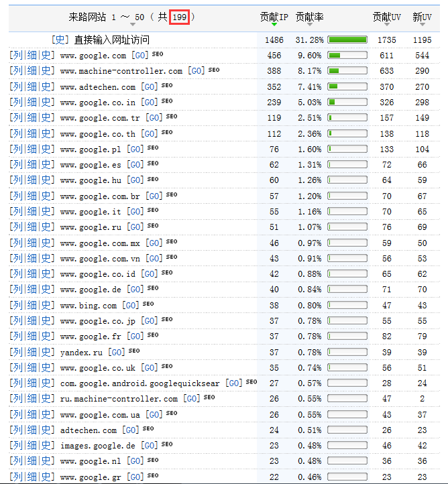Open SEO icon for www.google.it
The height and width of the screenshot is (484, 448).
point(153,210)
